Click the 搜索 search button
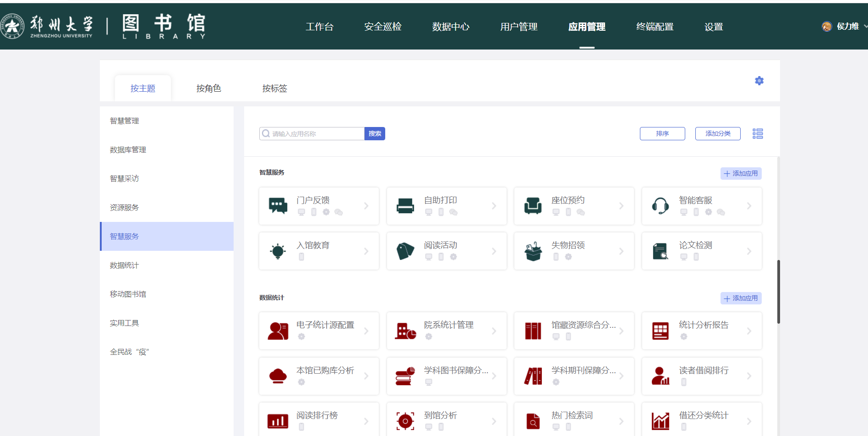 point(375,133)
